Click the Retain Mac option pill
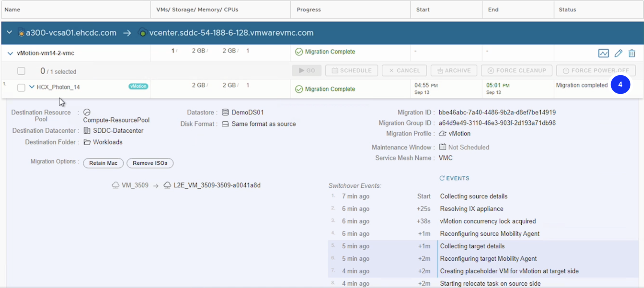This screenshot has width=644, height=288. (103, 163)
